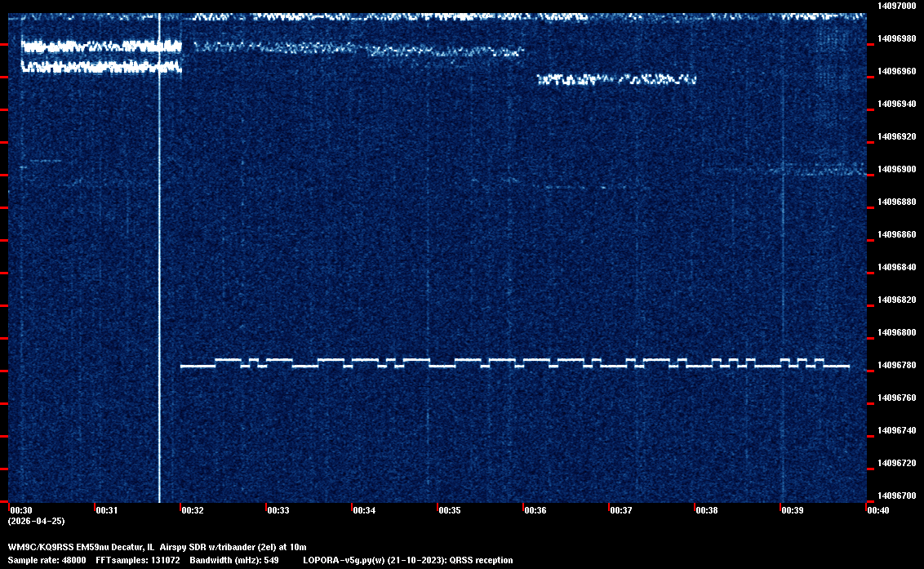
Task: Select the 00:33 time axis label
Action: tap(278, 510)
